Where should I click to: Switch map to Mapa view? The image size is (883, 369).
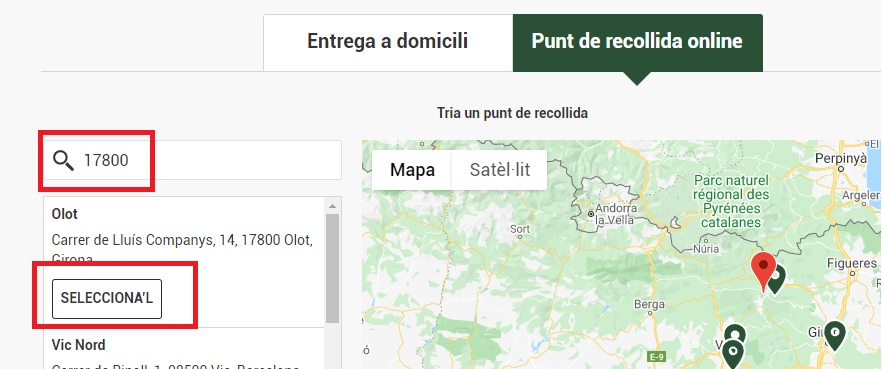tap(412, 170)
